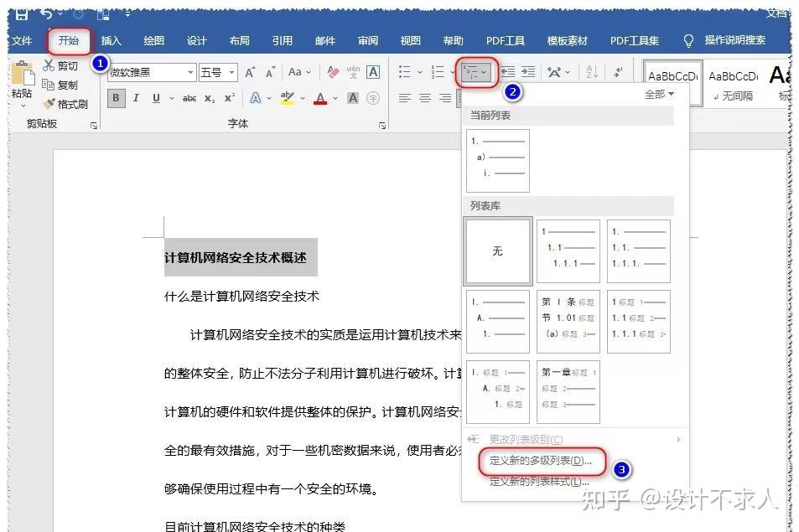Open the 文件 tab
Screen dimensions: 799x532
point(22,41)
